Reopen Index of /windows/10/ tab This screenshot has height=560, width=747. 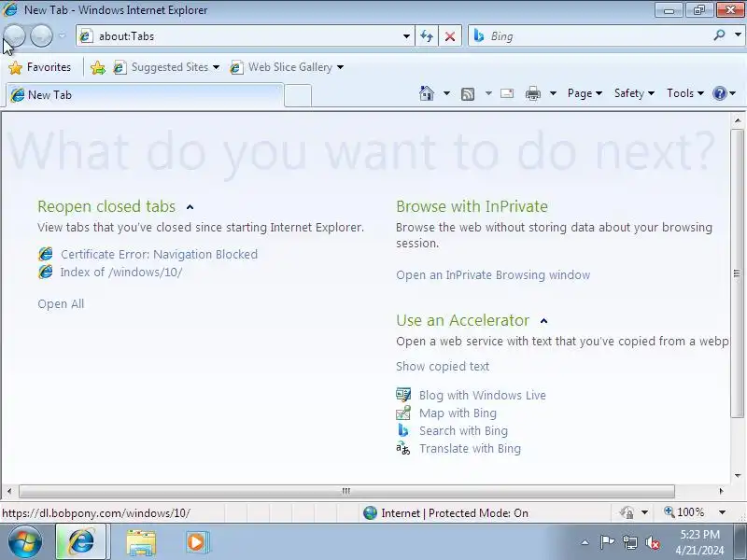click(x=121, y=272)
